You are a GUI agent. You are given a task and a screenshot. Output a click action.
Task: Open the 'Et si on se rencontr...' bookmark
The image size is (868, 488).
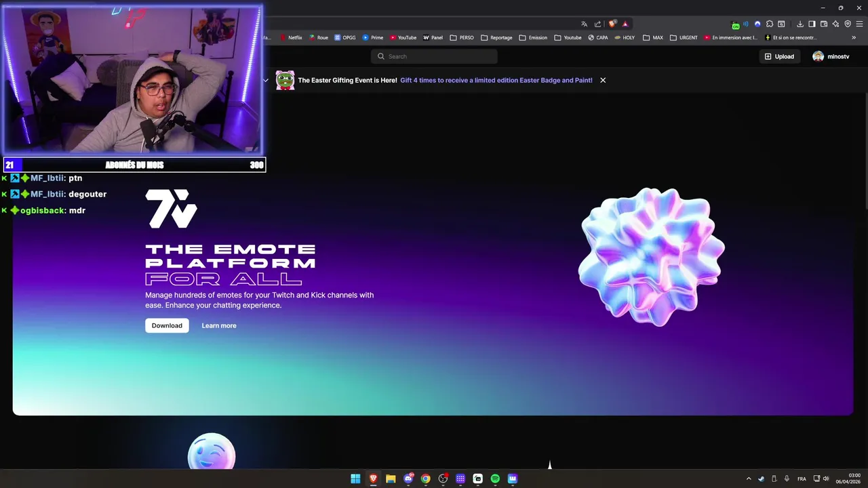pyautogui.click(x=791, y=37)
